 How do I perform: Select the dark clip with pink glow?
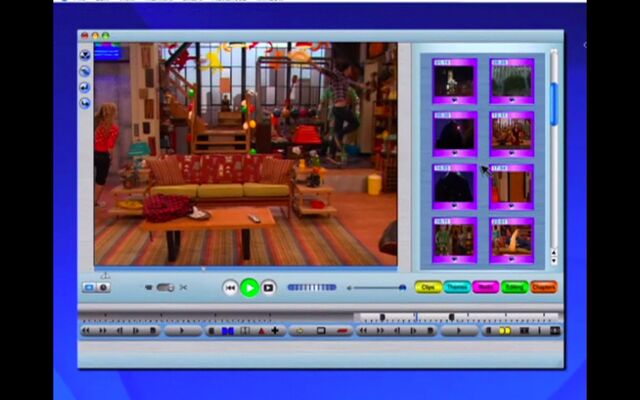[454, 134]
